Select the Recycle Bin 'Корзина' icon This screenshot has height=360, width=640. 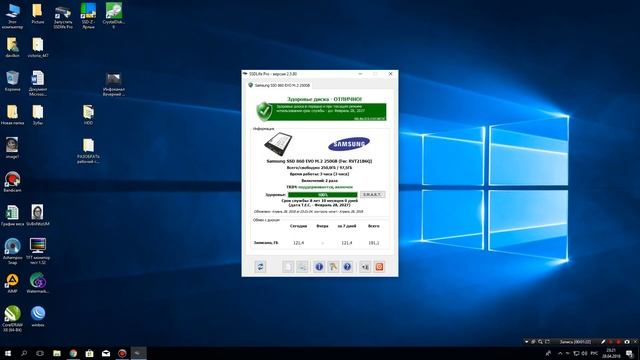[12, 81]
